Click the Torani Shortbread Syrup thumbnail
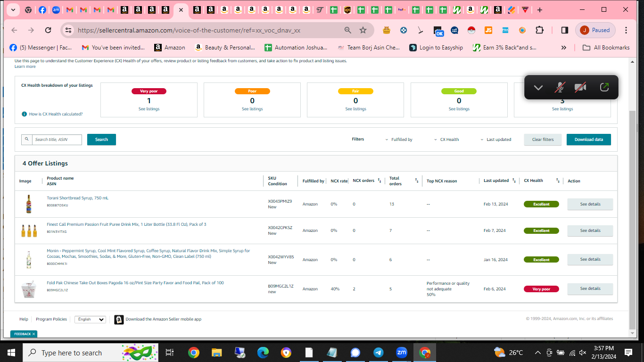 tap(29, 204)
